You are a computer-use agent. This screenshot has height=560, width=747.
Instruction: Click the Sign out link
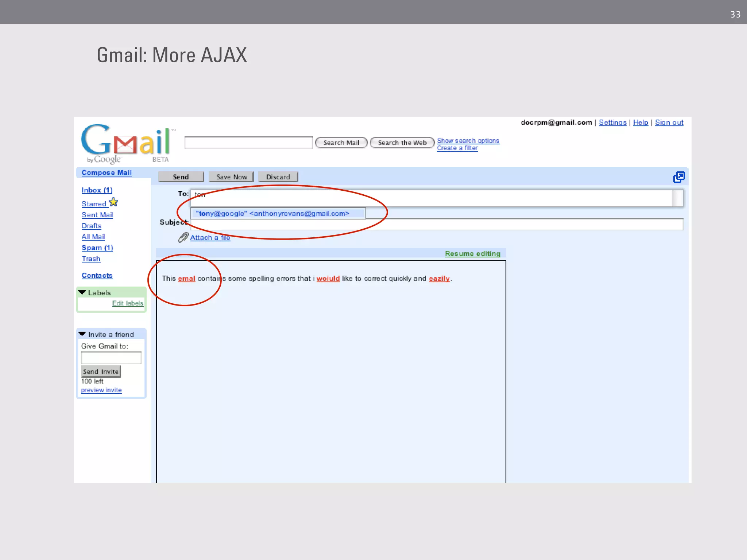[x=669, y=122]
